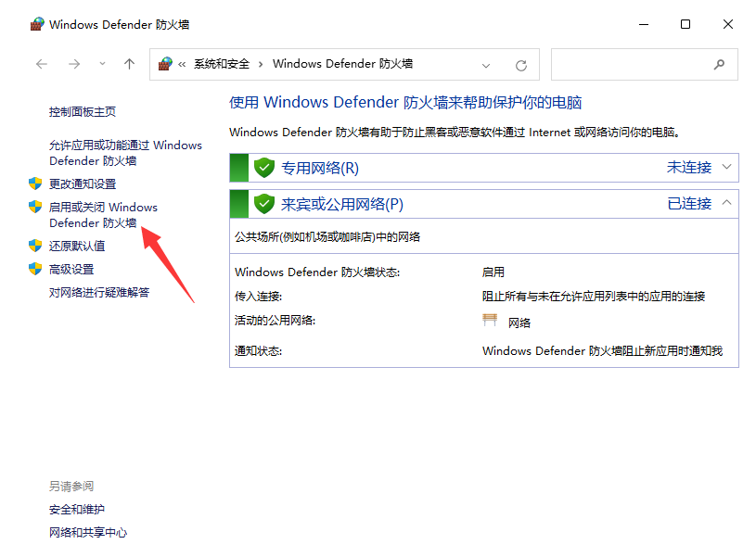Click inside the search input box
The height and width of the screenshot is (557, 756).
(631, 65)
